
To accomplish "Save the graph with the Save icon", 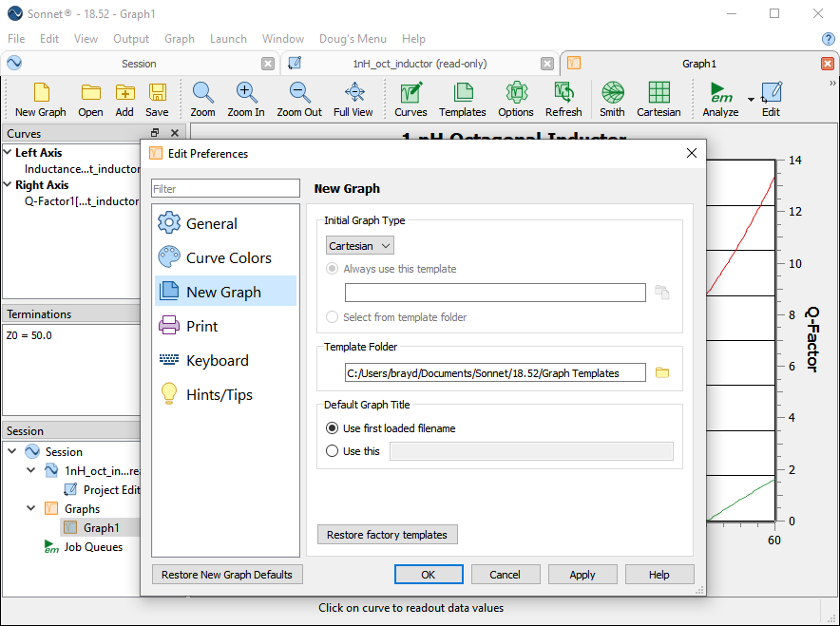I will coord(157,100).
